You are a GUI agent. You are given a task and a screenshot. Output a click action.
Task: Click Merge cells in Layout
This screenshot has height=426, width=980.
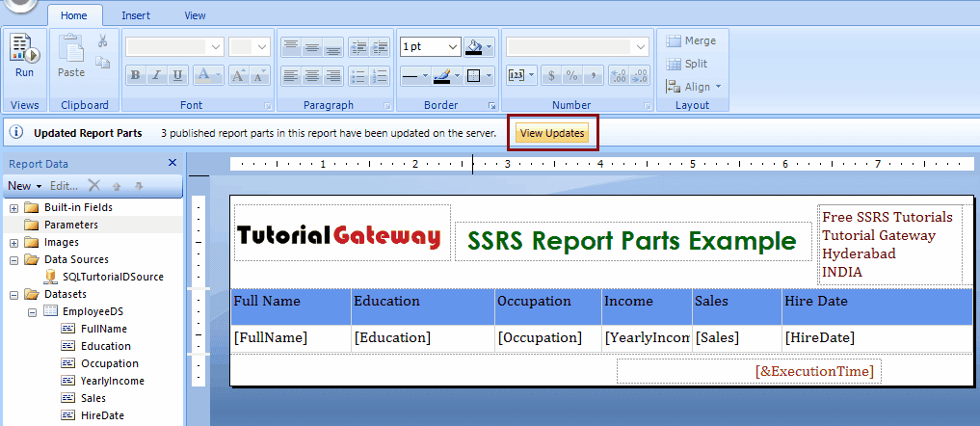691,40
